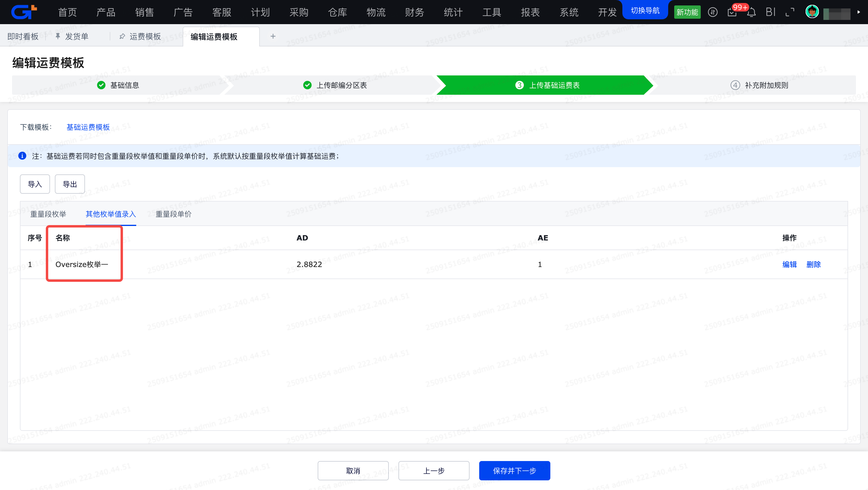Open the task calendar icon with 99+ badge

point(732,12)
